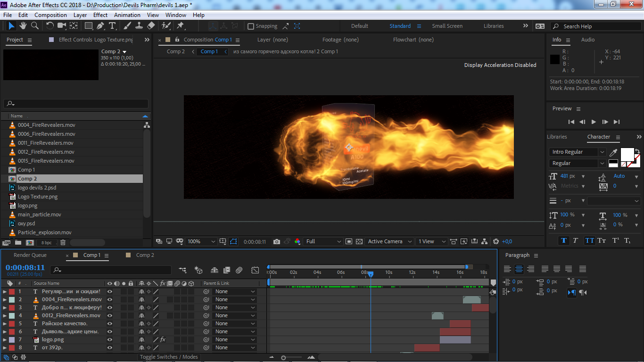This screenshot has width=644, height=362.
Task: Select the Hand tool
Action: point(23,26)
